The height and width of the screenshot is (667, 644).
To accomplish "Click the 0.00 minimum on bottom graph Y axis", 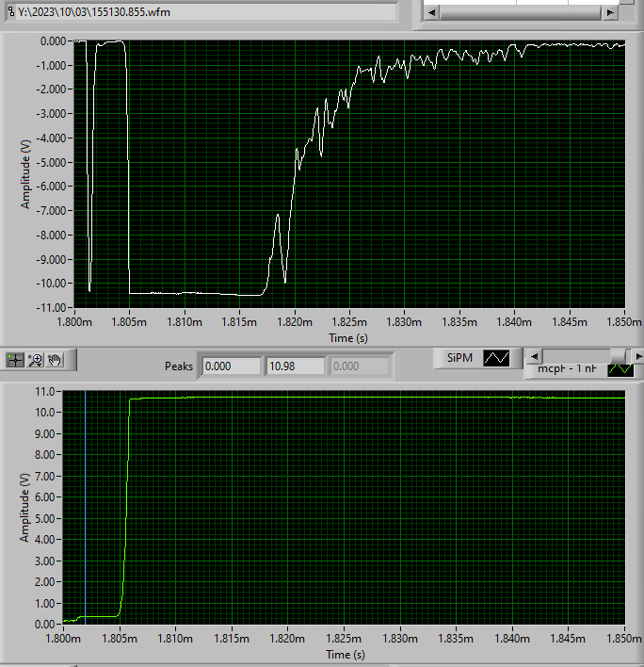I will tap(45, 624).
